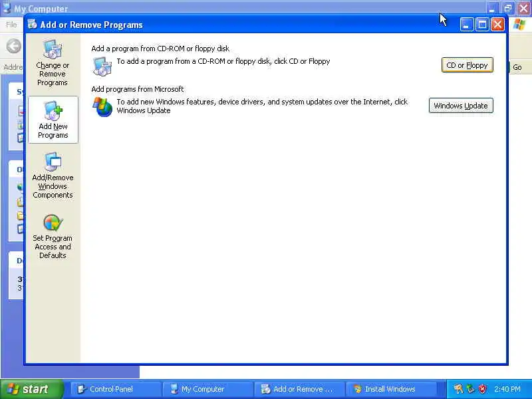
Task: Switch to Install Windows taskbar button
Action: click(x=391, y=389)
